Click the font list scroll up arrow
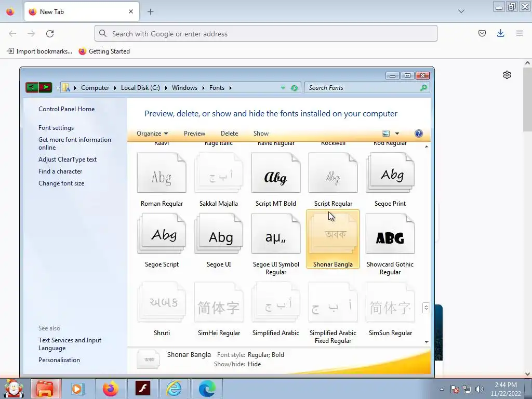Viewport: 532px width, 399px height. point(427,147)
